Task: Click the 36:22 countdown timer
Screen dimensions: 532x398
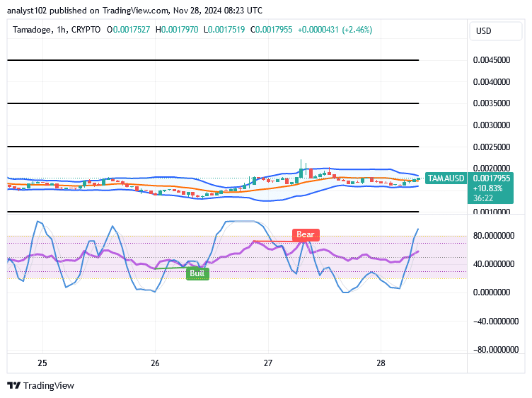Action: coord(483,198)
